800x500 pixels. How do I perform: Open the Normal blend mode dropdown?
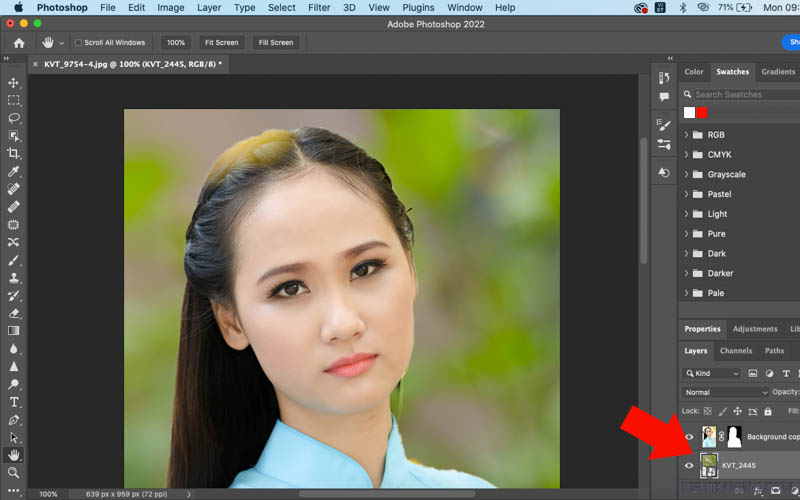tap(725, 392)
